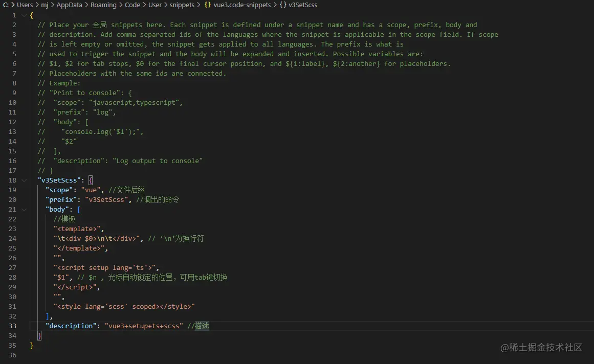This screenshot has width=594, height=364.
Task: Click the opening bracket [ on line 21
Action: 79,209
